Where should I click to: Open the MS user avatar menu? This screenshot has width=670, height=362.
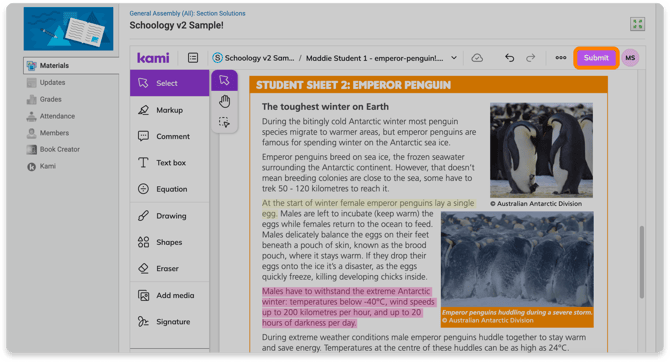click(630, 58)
